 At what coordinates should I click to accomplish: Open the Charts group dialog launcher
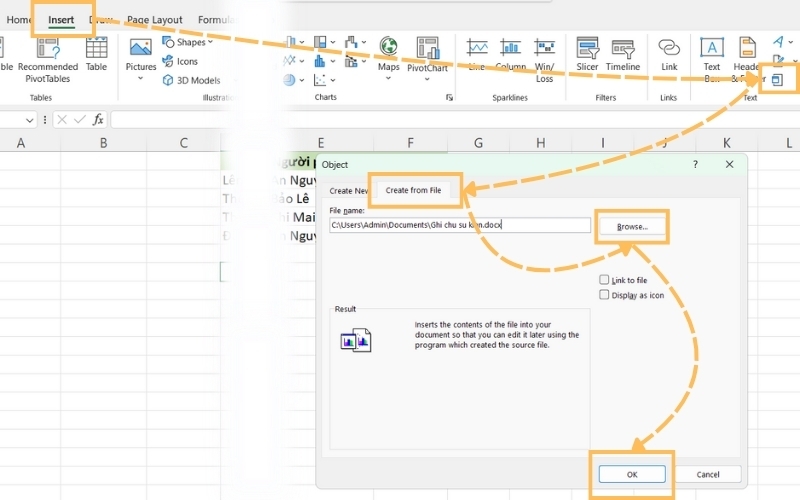(x=449, y=97)
